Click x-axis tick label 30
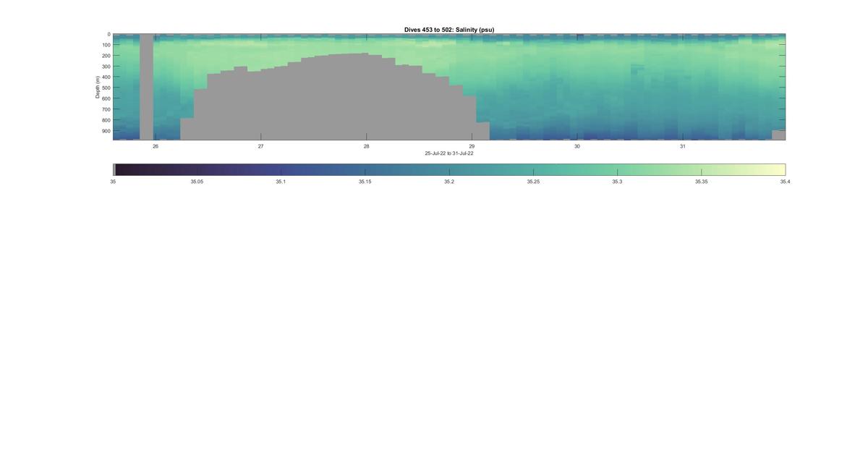The image size is (868, 450). coord(577,146)
